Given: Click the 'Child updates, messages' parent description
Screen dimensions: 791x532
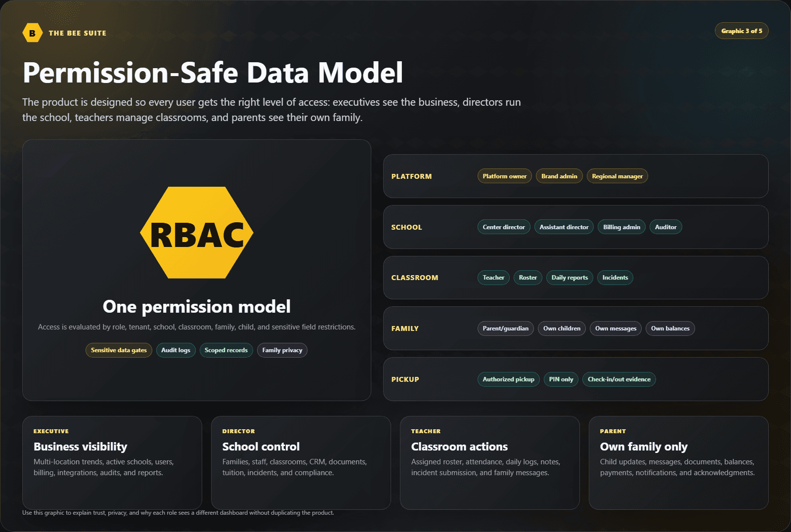Looking at the screenshot, I should (x=677, y=467).
